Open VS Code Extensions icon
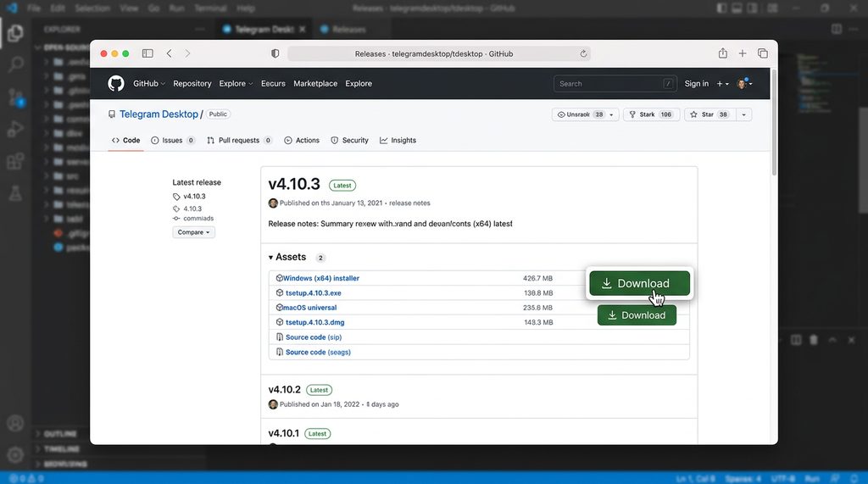This screenshot has height=484, width=868. point(15,161)
